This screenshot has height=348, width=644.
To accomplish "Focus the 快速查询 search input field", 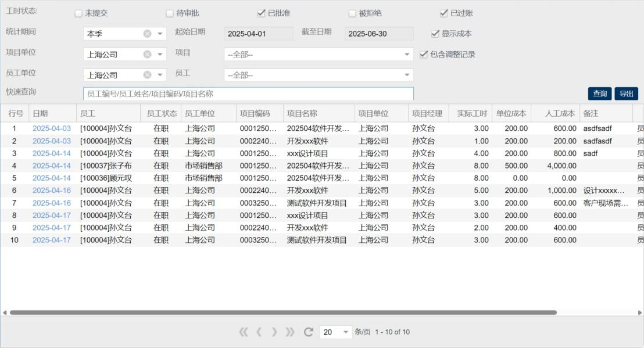I will click(248, 94).
